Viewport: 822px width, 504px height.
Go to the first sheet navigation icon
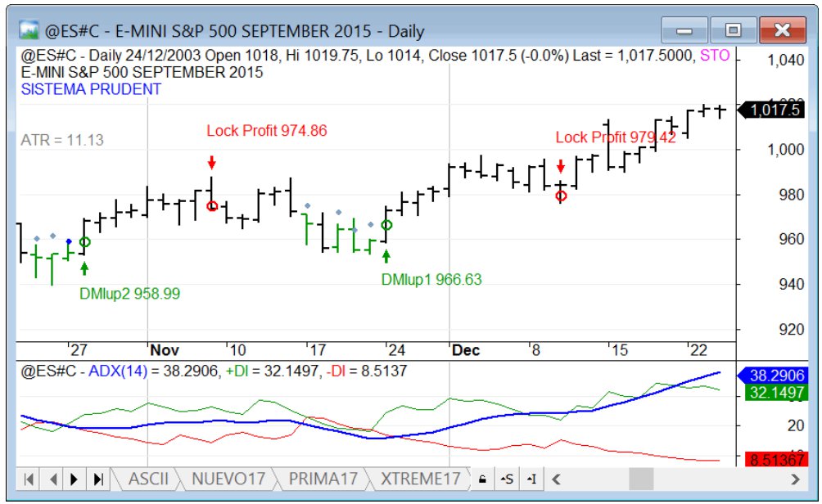(x=28, y=479)
